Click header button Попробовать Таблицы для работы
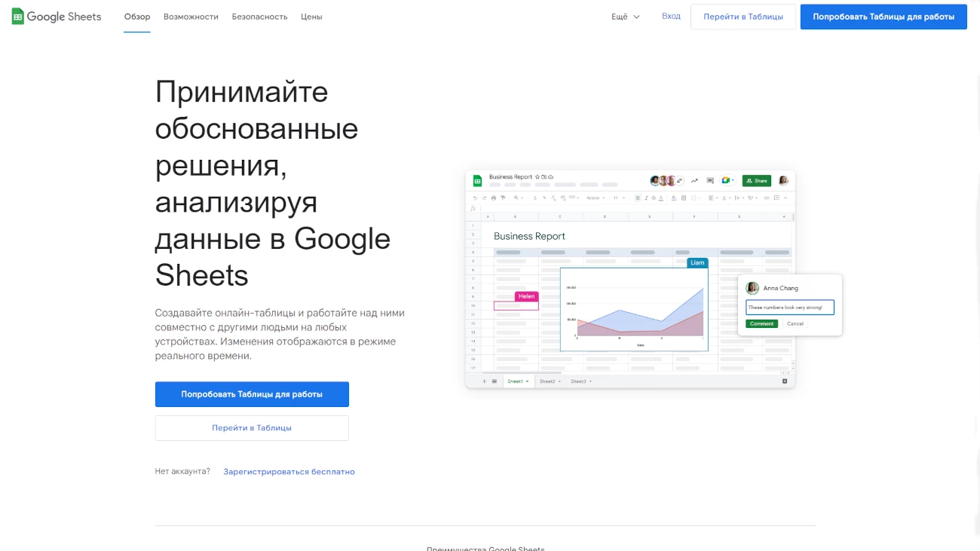This screenshot has width=980, height=551. click(x=884, y=17)
